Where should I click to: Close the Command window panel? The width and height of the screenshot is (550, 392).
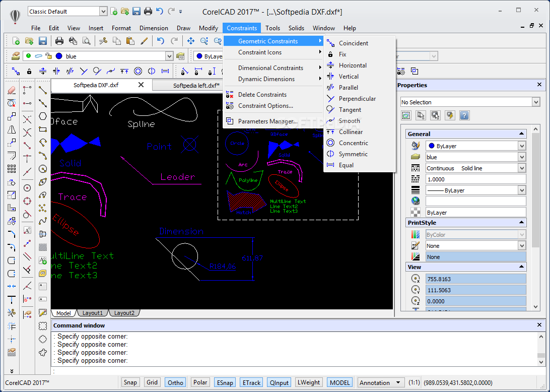tap(539, 325)
